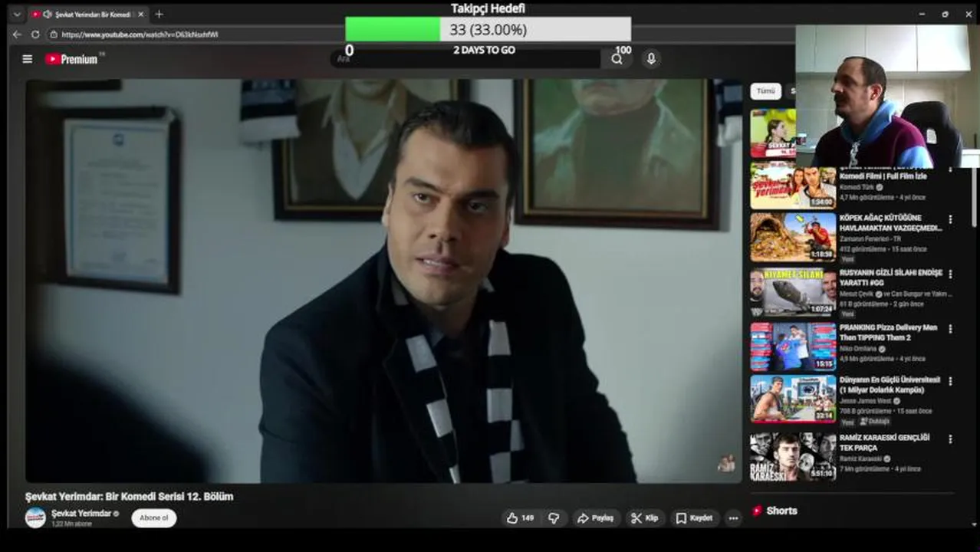This screenshot has width=980, height=552.
Task: Click the search magnifier button
Action: point(617,59)
